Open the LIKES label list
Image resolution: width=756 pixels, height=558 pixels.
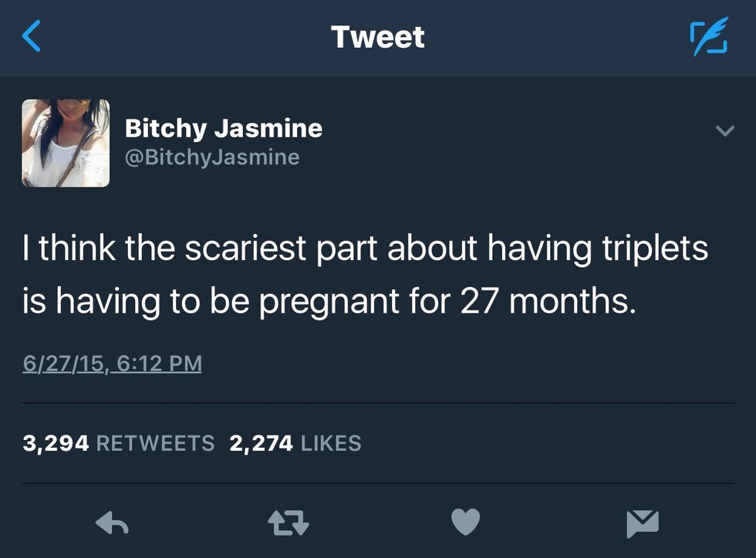click(330, 443)
